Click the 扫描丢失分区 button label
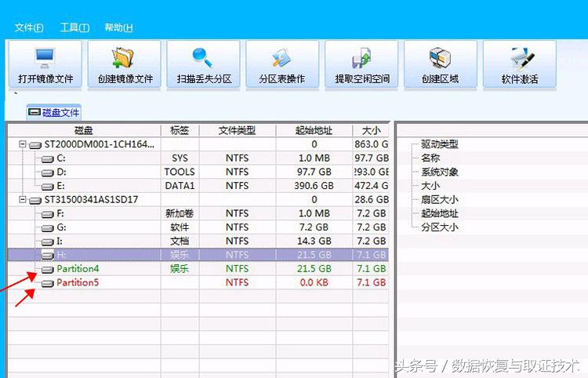This screenshot has width=588, height=378. tap(205, 78)
